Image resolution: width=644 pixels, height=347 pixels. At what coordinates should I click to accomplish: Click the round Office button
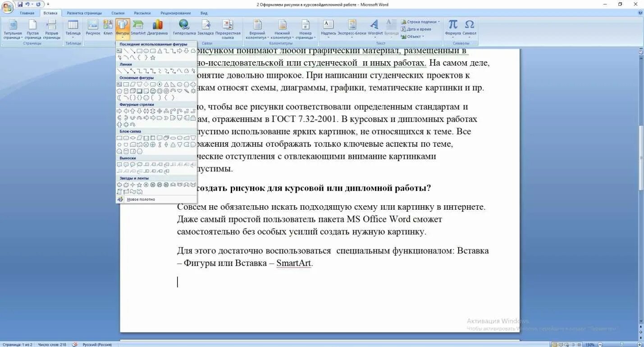click(8, 7)
